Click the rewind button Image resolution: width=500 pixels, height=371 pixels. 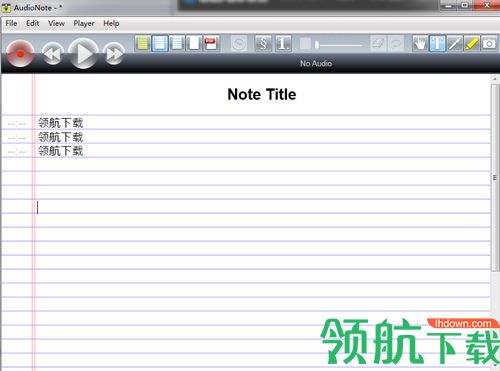tap(52, 54)
